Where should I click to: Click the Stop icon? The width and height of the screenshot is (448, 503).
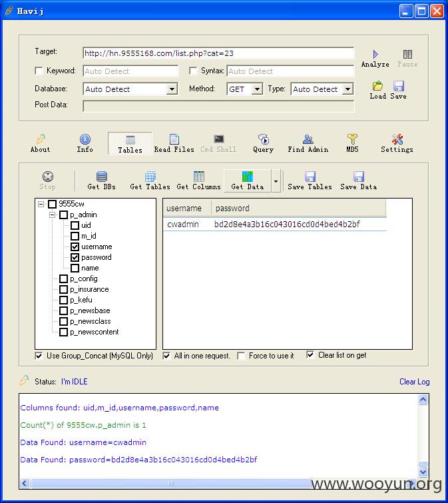(48, 177)
